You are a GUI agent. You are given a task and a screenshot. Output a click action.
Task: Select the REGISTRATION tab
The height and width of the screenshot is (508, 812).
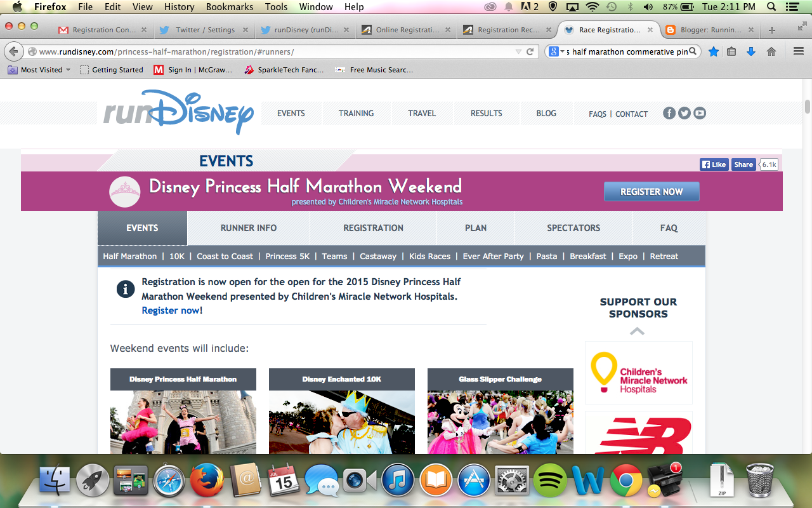tap(373, 228)
